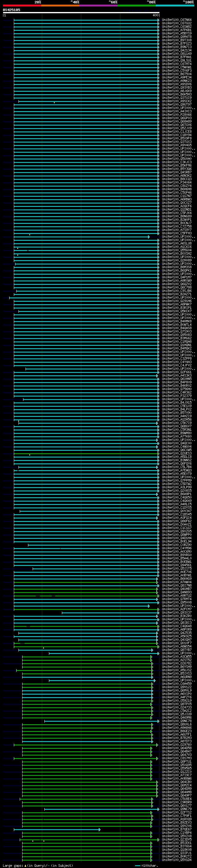Select the UniRef100_Q2FTS2 label

[176, 812]
